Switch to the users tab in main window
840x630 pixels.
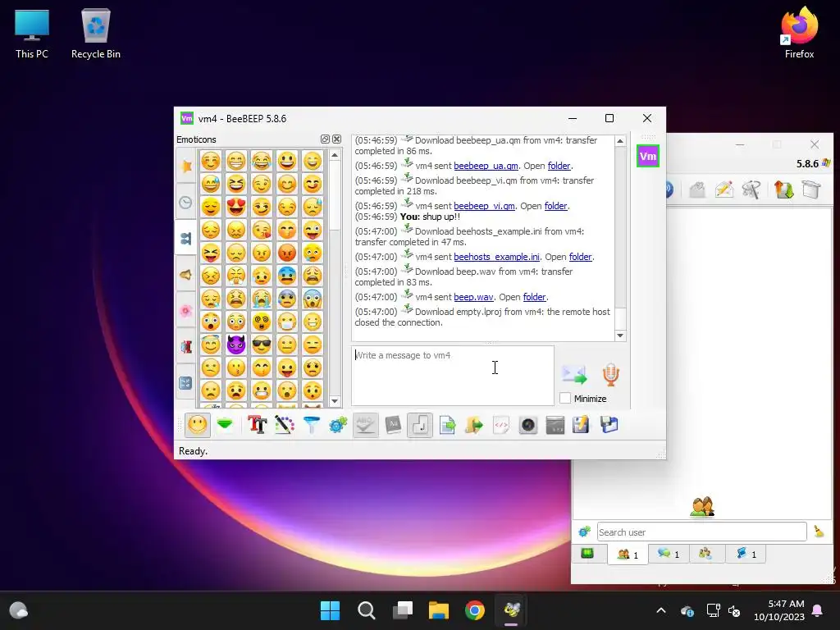point(628,554)
